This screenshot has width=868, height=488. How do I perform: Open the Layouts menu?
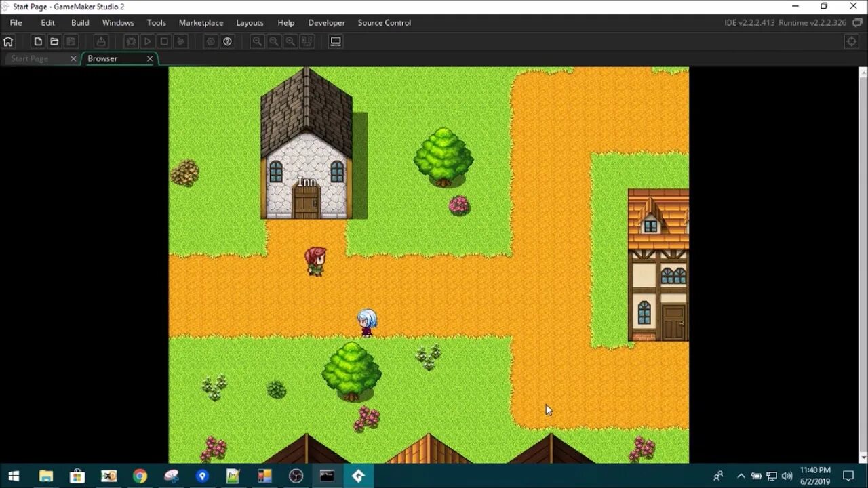pyautogui.click(x=250, y=22)
